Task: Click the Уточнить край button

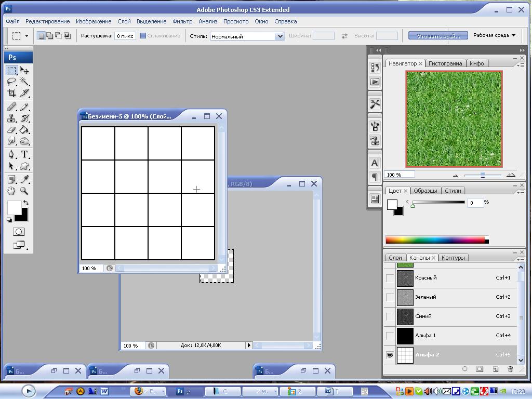Action: tap(437, 36)
